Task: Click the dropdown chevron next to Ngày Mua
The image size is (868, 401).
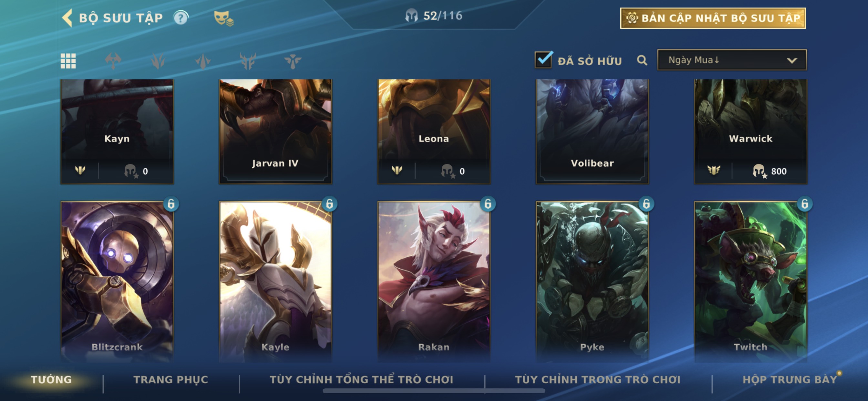Action: click(x=792, y=61)
